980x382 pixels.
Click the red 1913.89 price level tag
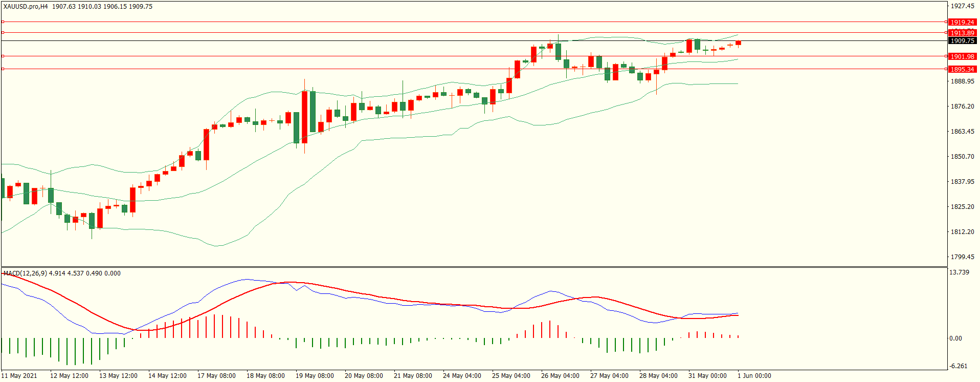click(x=962, y=33)
